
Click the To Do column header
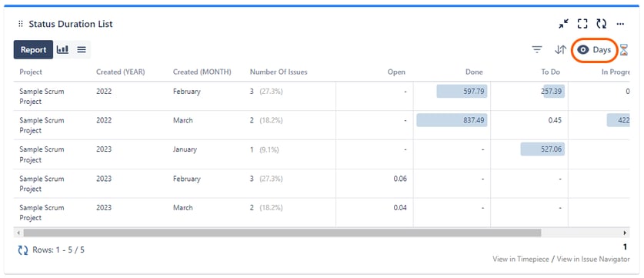[x=551, y=72]
